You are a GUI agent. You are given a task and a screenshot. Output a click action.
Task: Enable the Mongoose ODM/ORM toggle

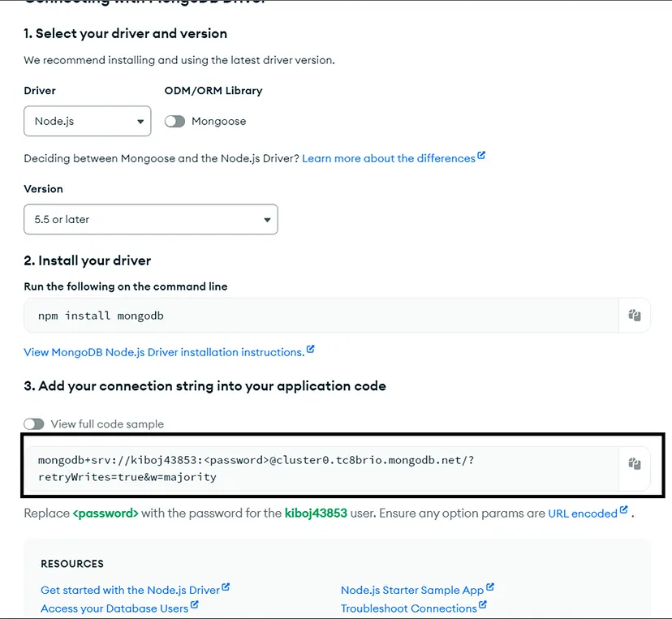[174, 122]
